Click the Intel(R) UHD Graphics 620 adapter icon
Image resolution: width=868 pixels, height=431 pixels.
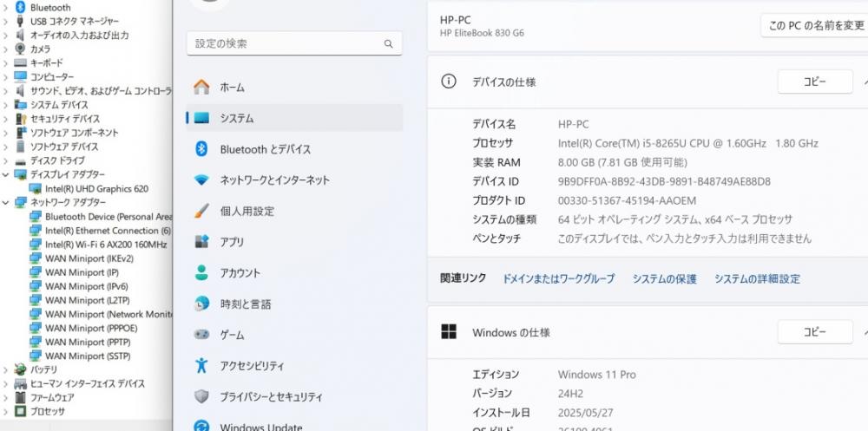(36, 189)
